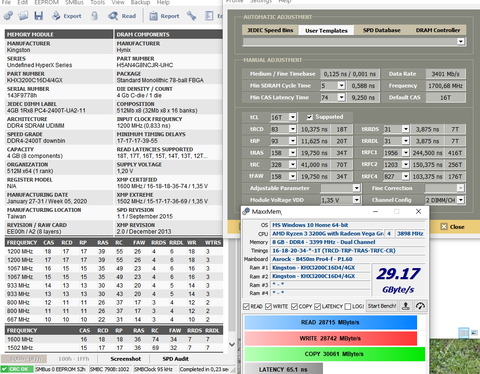Expand the Automatic Adjustment template dropdown
Viewport: 480px width, 374px height.
pos(460,41)
